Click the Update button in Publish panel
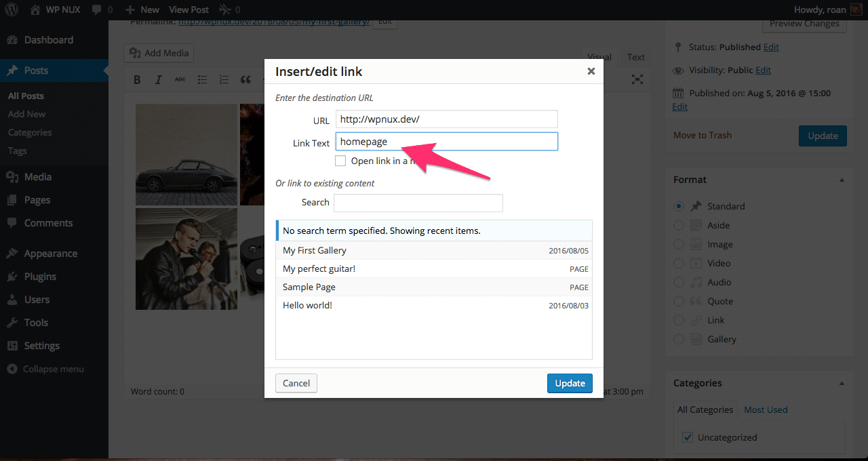This screenshot has height=461, width=868. pos(823,136)
